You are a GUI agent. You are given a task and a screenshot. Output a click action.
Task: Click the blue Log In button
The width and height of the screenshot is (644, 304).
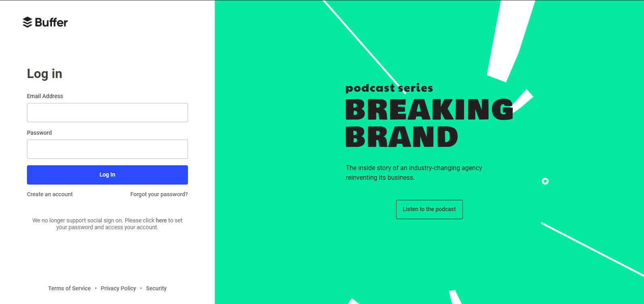pos(107,175)
